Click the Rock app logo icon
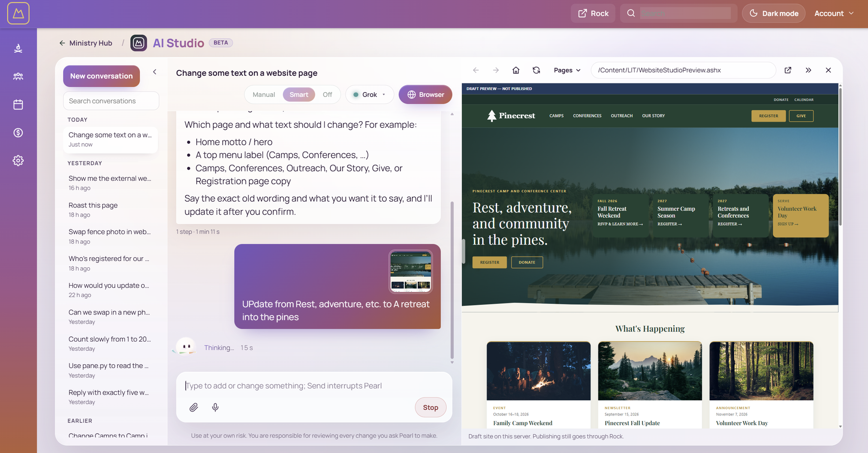 tap(18, 14)
